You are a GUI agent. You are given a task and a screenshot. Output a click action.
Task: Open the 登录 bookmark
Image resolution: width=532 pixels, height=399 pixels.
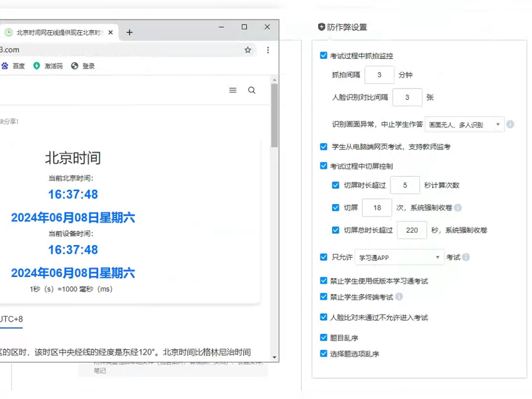(83, 66)
